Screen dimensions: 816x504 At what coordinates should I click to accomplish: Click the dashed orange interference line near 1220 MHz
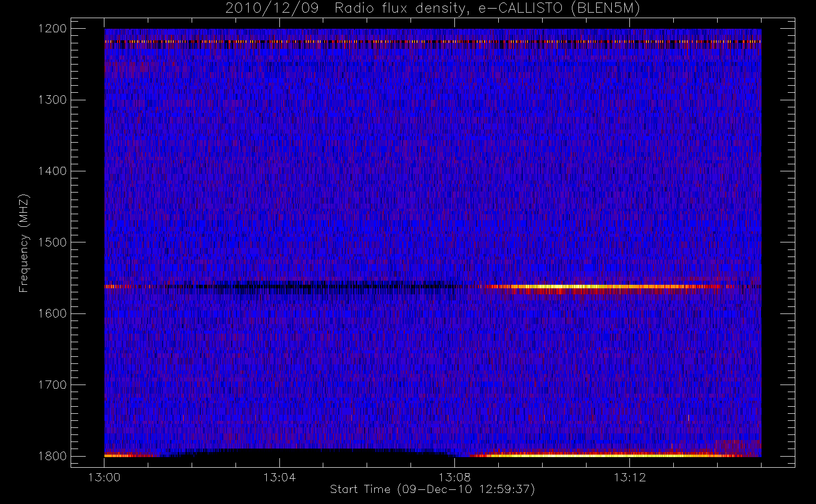click(x=433, y=41)
